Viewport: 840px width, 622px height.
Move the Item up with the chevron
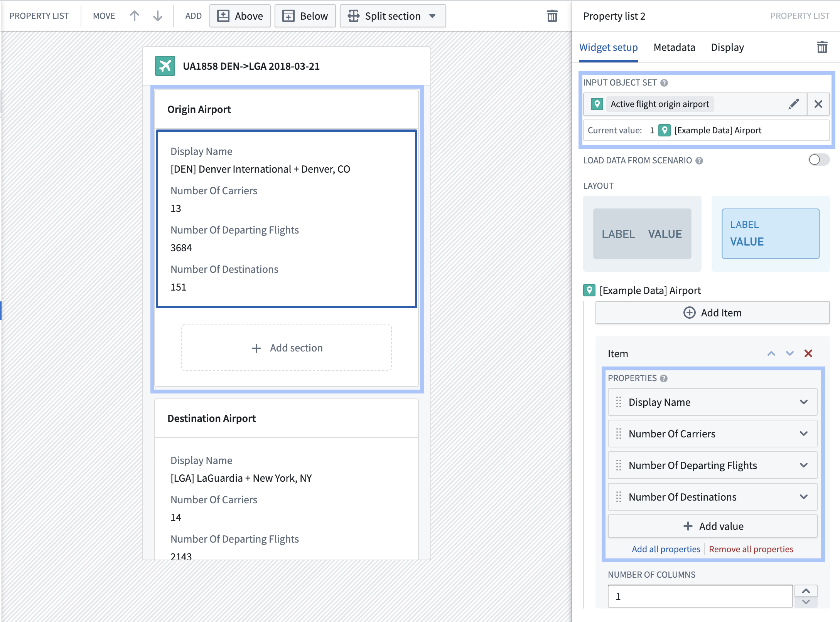[x=771, y=353]
